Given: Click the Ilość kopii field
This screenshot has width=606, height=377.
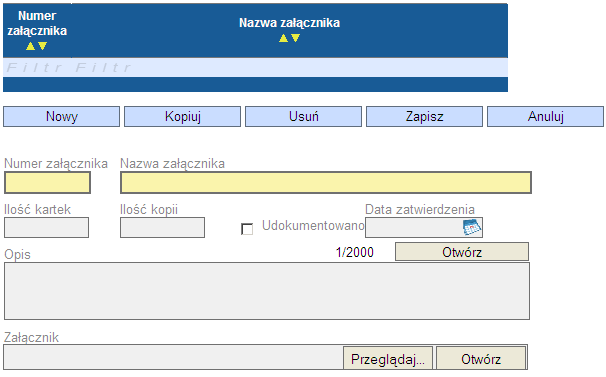Looking at the screenshot, I should point(162,227).
